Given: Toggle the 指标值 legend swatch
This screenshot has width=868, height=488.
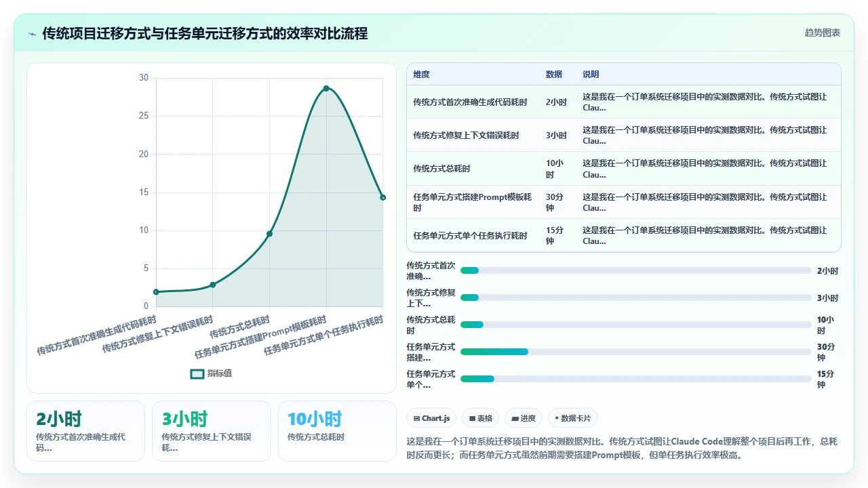Looking at the screenshot, I should [x=197, y=373].
